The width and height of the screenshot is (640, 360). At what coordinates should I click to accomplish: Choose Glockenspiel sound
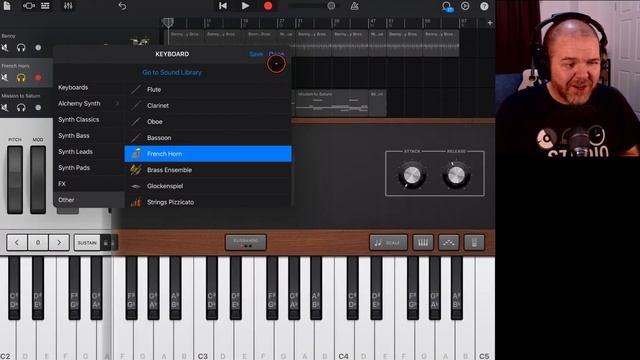[208, 186]
